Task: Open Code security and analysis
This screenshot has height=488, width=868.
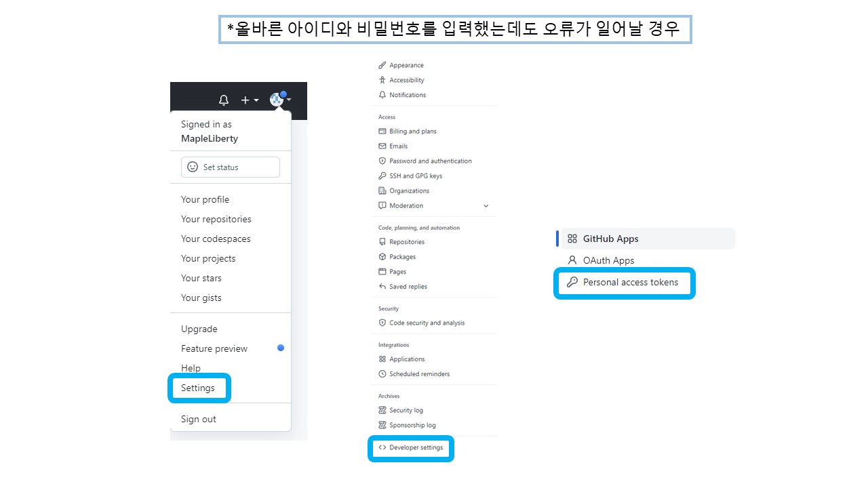Action: 427,323
